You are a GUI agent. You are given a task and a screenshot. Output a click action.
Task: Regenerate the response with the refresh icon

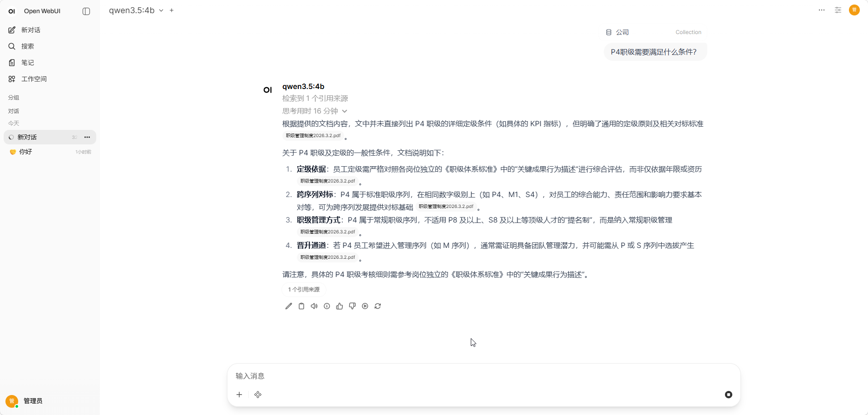(x=377, y=306)
